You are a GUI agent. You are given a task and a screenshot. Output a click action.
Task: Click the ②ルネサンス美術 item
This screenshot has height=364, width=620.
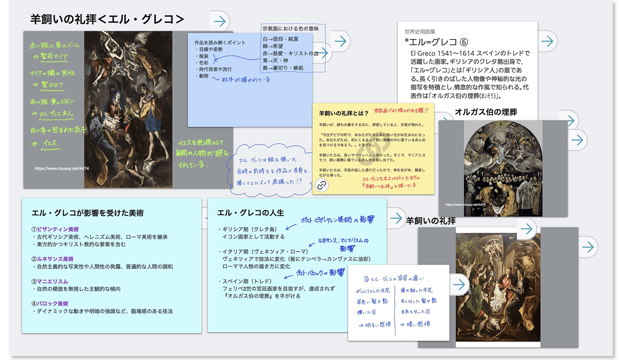point(52,259)
